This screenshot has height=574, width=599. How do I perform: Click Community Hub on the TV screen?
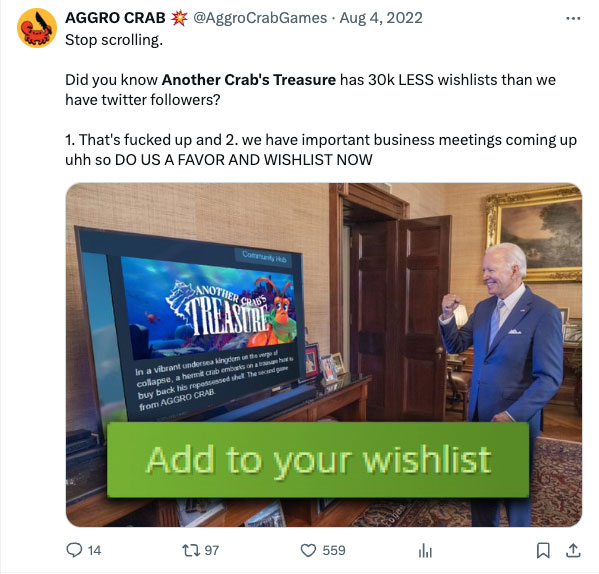click(264, 258)
